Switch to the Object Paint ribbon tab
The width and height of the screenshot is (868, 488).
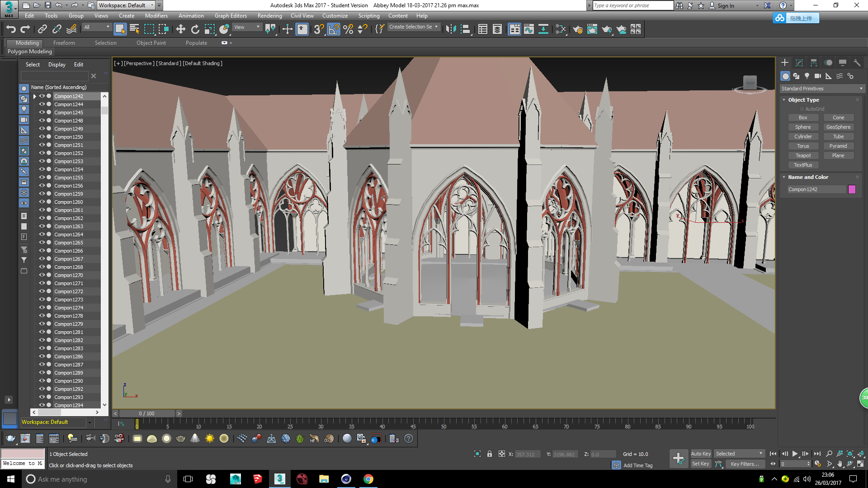(151, 43)
